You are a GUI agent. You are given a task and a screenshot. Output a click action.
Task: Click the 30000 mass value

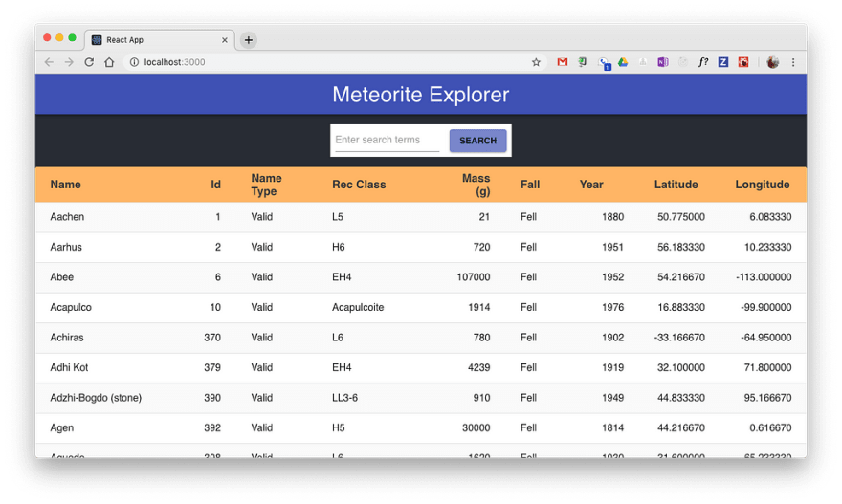(476, 427)
